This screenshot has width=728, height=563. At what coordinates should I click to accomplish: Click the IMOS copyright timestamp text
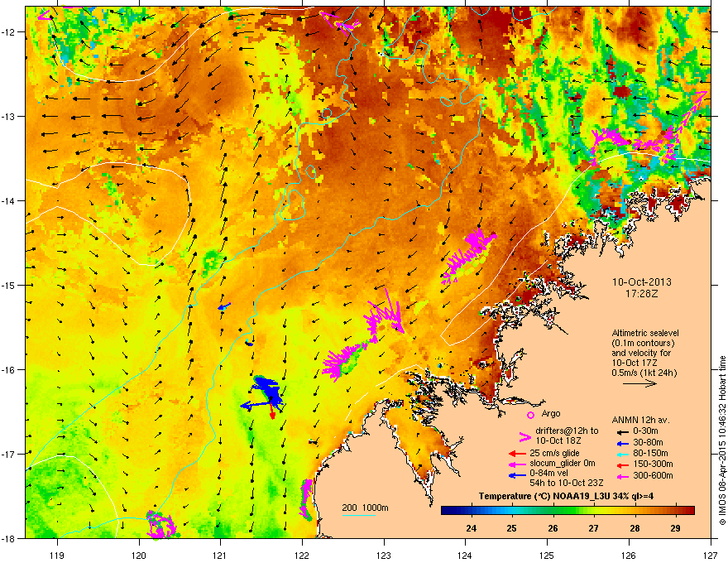point(722,440)
